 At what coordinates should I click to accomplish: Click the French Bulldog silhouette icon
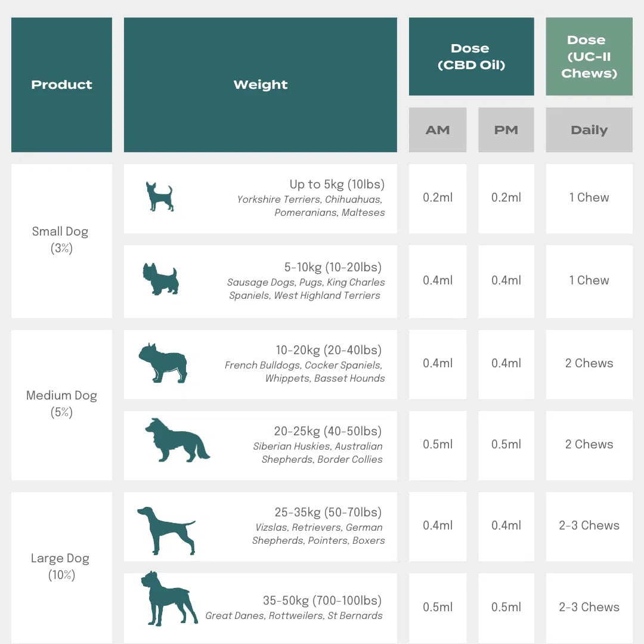(x=163, y=363)
